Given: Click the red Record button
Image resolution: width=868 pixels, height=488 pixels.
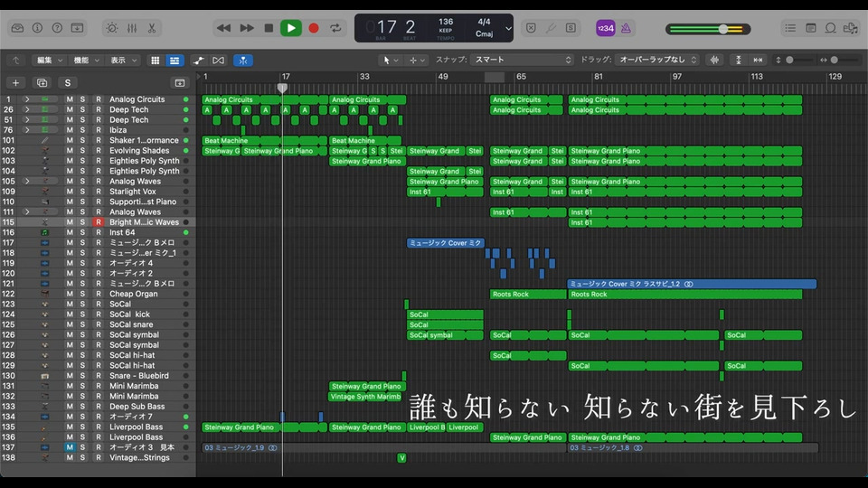Looking at the screenshot, I should pyautogui.click(x=314, y=28).
